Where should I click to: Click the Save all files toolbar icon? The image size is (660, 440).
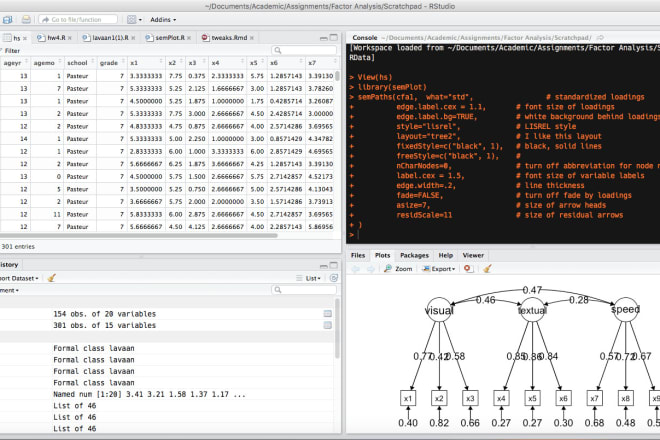pyautogui.click(x=8, y=19)
